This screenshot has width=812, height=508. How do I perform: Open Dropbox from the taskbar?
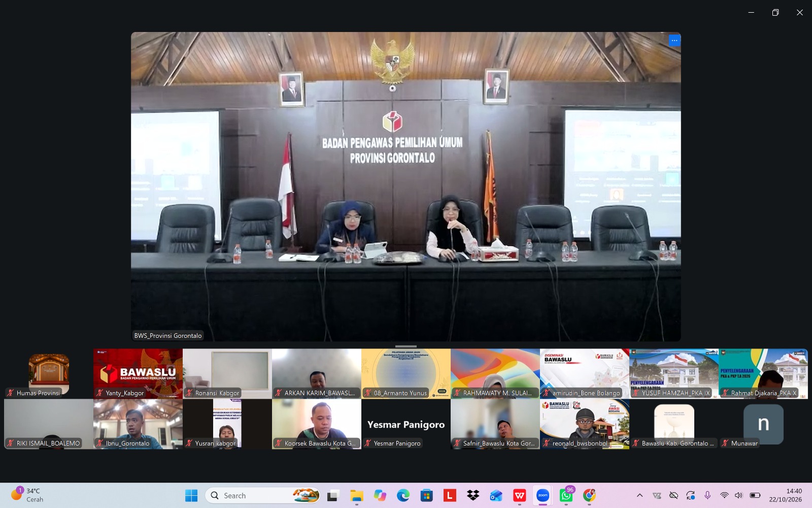point(473,495)
